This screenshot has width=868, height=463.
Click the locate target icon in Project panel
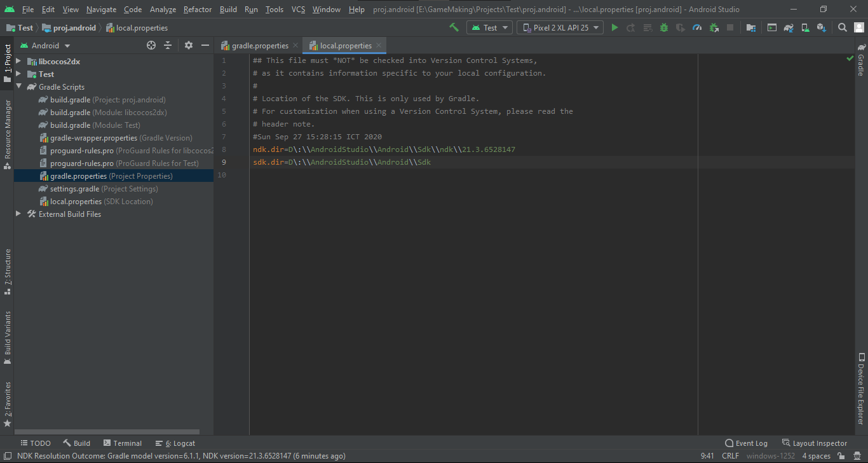click(x=151, y=45)
